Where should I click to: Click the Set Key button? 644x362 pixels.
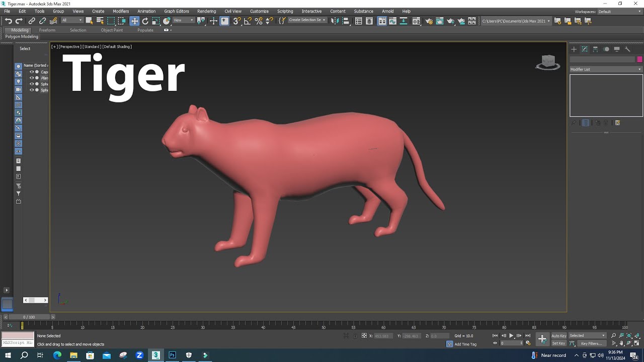[x=558, y=343]
